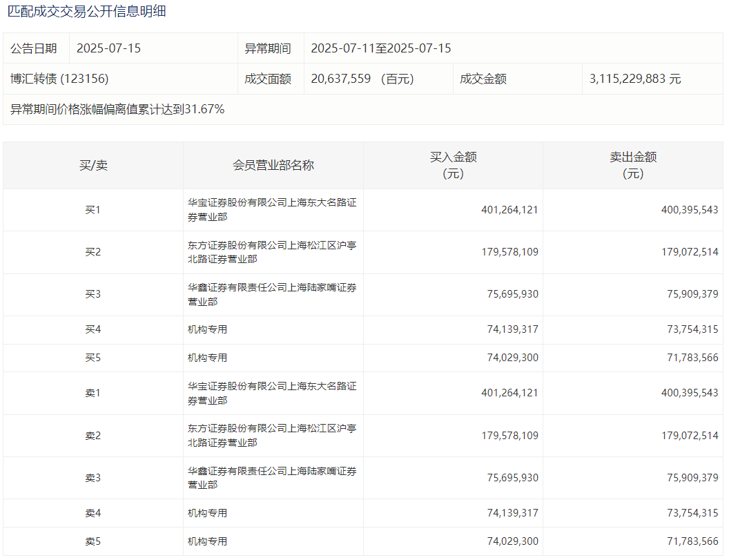The height and width of the screenshot is (560, 729).
Task: Open 华鑫证券 branch in the 买3 row
Action: pos(272,295)
